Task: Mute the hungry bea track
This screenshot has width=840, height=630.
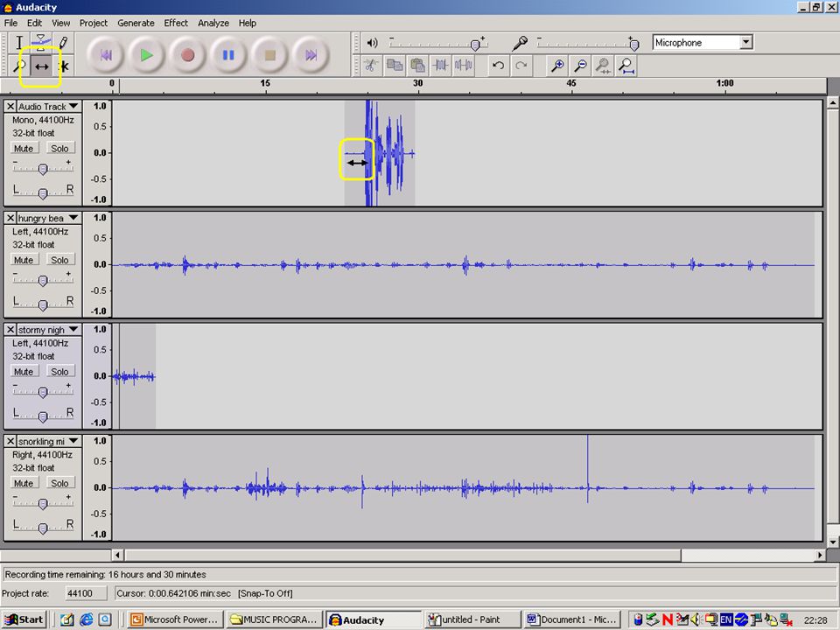Action: coord(24,260)
